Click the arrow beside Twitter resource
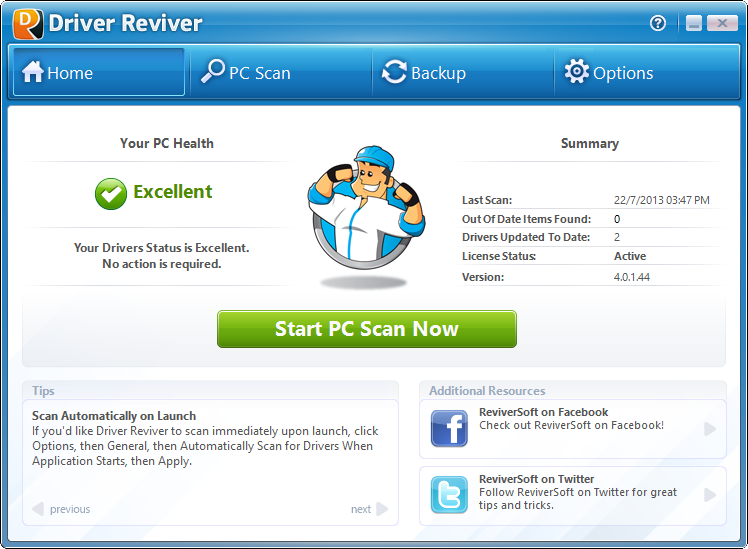This screenshot has width=748, height=549. pyautogui.click(x=710, y=495)
